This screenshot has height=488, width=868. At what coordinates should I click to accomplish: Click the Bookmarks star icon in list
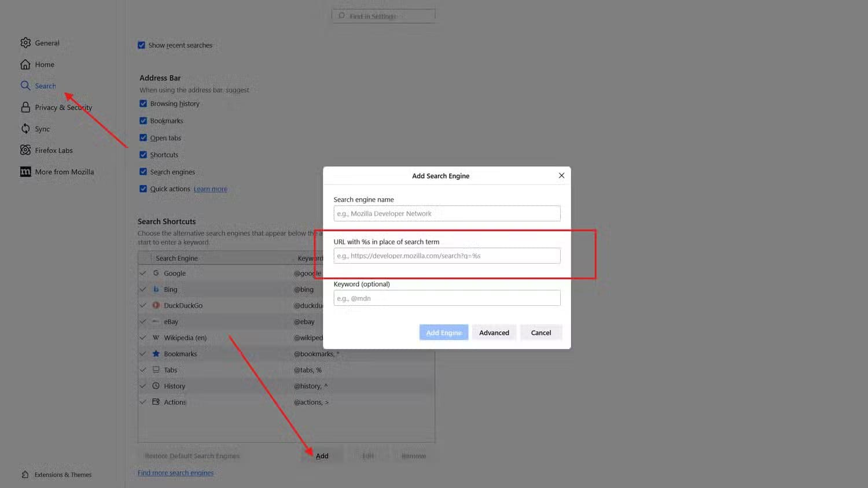(x=156, y=353)
